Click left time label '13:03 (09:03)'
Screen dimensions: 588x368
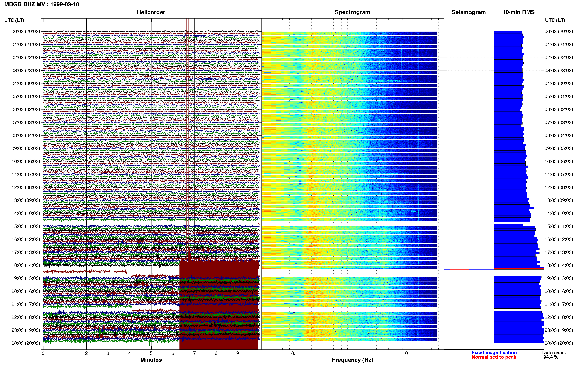pos(26,200)
